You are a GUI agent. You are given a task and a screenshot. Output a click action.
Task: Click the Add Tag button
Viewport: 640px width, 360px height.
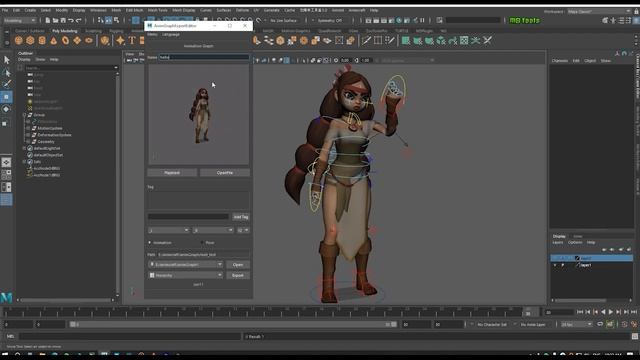pos(241,217)
